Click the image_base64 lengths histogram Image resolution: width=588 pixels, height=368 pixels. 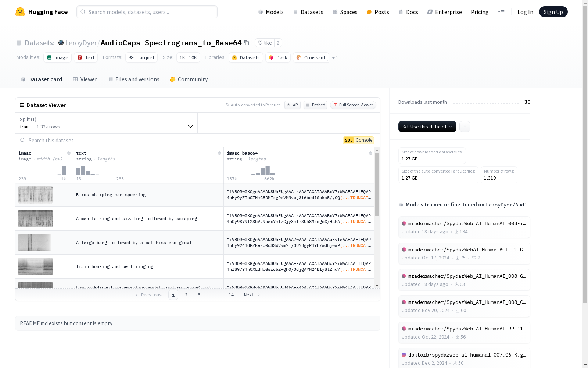pyautogui.click(x=251, y=170)
